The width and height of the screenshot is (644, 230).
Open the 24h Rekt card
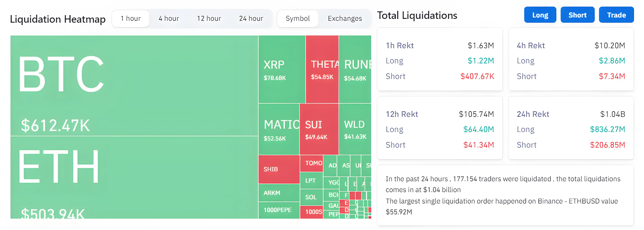571,128
